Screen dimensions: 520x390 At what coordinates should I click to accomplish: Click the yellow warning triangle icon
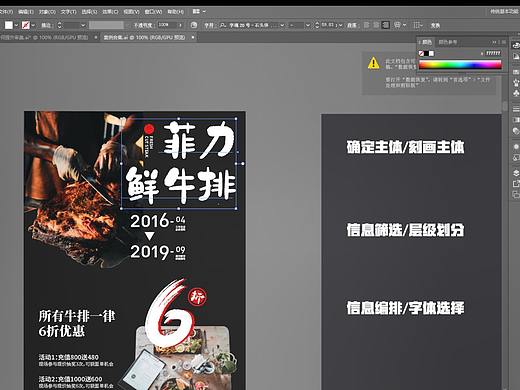[x=373, y=63]
